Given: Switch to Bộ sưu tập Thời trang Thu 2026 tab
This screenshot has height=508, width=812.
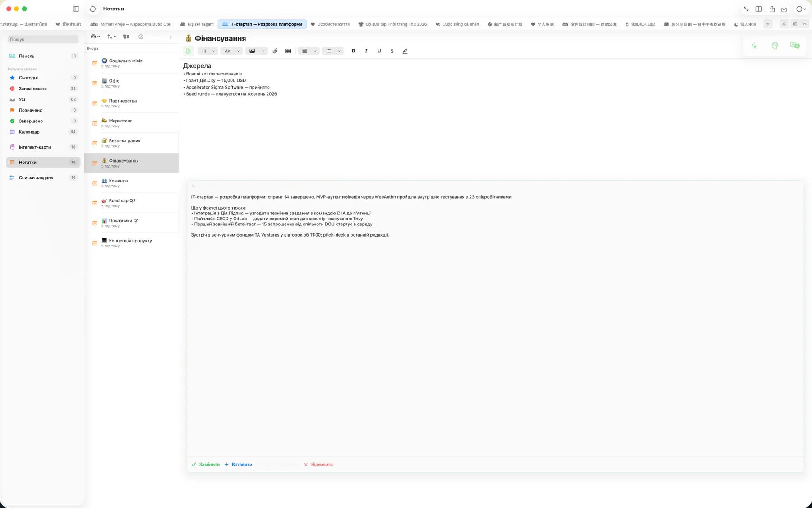Looking at the screenshot, I should click(x=392, y=24).
